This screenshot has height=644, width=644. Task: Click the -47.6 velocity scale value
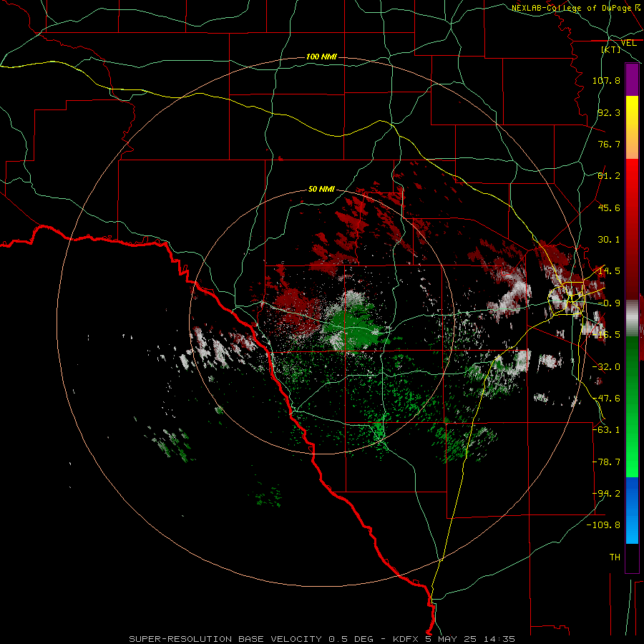[606, 399]
